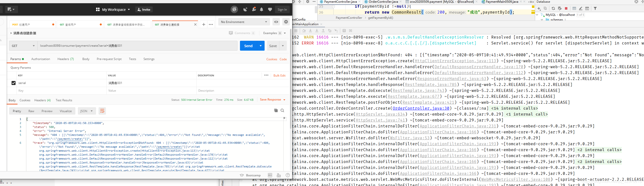Click the Sign In button
The image size is (644, 186).
282,10
